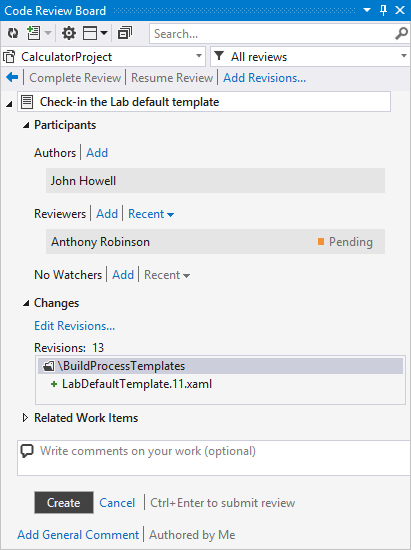Screen dimensions: 411x550
Task: Click the Add Revisions link
Action: [264, 78]
